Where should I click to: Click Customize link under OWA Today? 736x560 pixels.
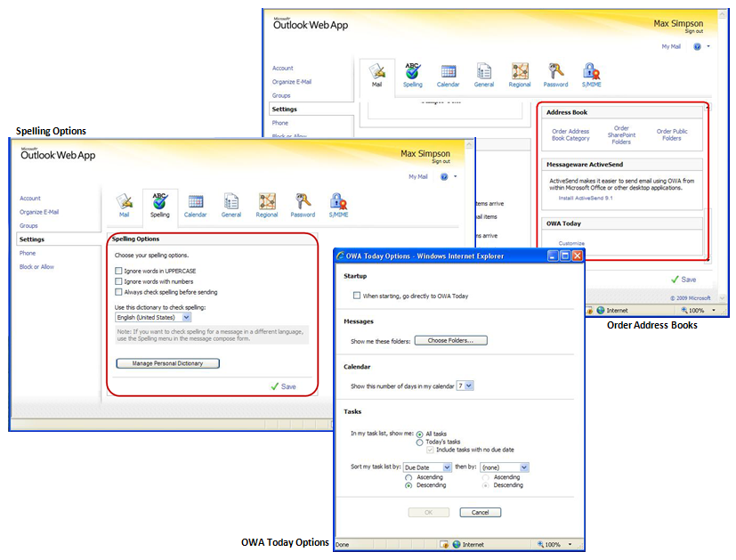pyautogui.click(x=571, y=243)
